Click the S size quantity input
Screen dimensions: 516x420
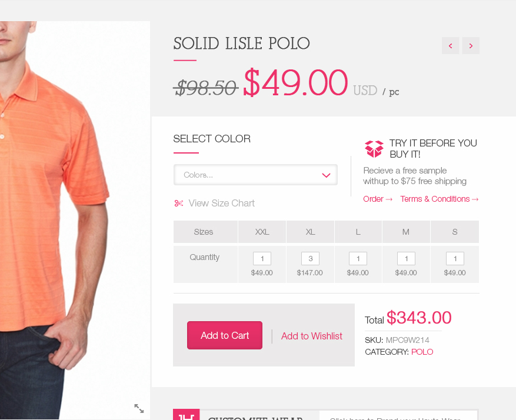point(455,258)
